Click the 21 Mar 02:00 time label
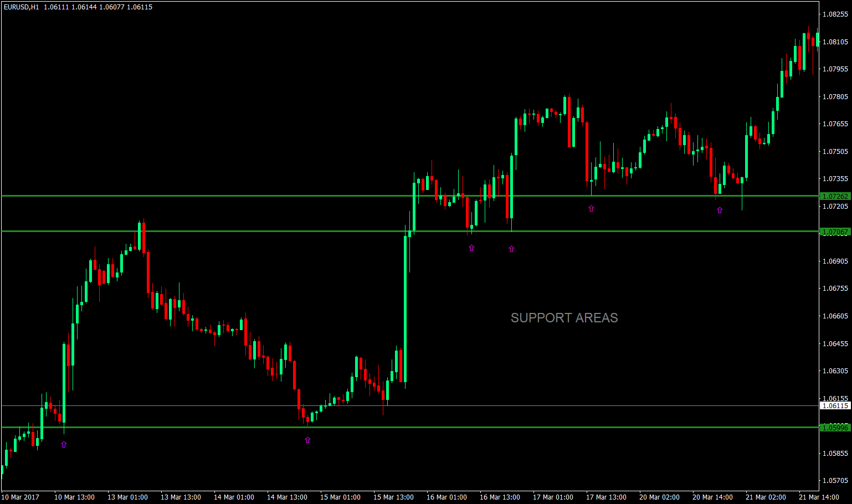The height and width of the screenshot is (504, 852). pos(766,497)
